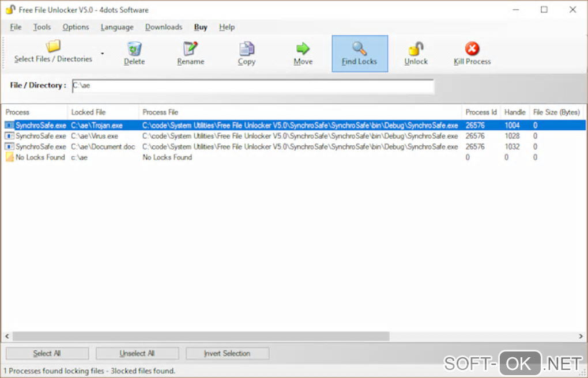Maximize the Free File Unlocker window

point(544,9)
